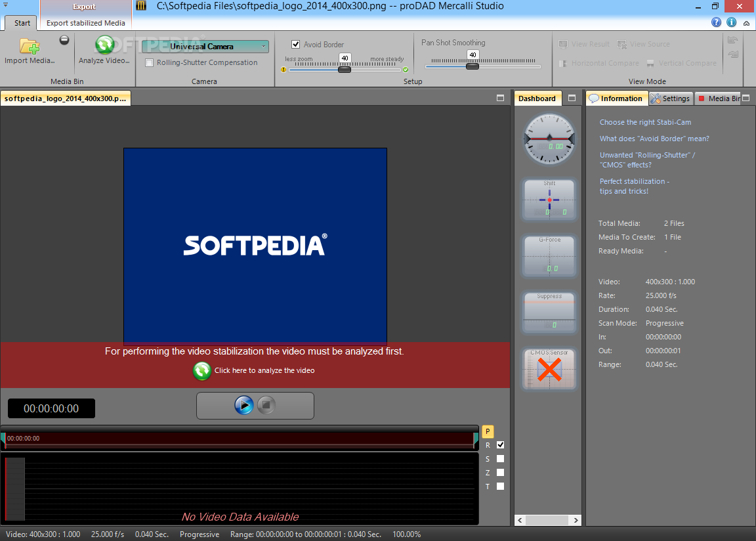Select Vertical Compare view mode
Viewport: 756px width, 541px height.
[x=681, y=63]
